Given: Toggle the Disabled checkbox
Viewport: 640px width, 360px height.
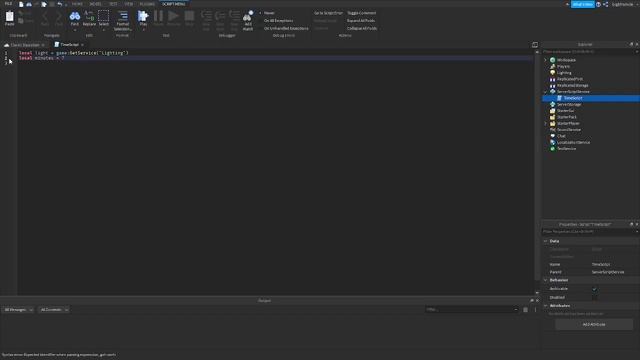Looking at the screenshot, I should [595, 298].
